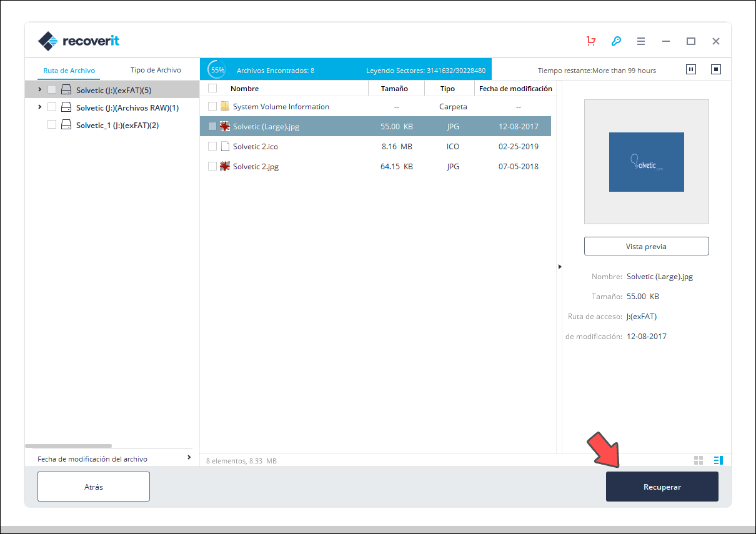Click the ICO type cell
Screen dimensions: 756x534
(x=453, y=146)
